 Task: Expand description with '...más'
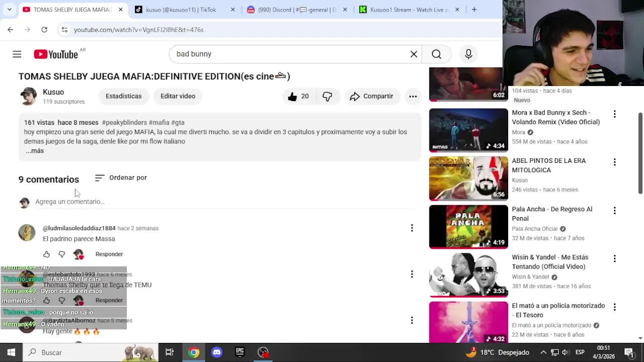(35, 151)
